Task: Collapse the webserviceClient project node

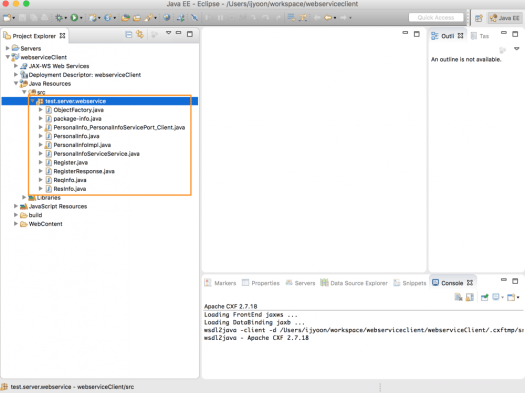Action: pyautogui.click(x=7, y=57)
